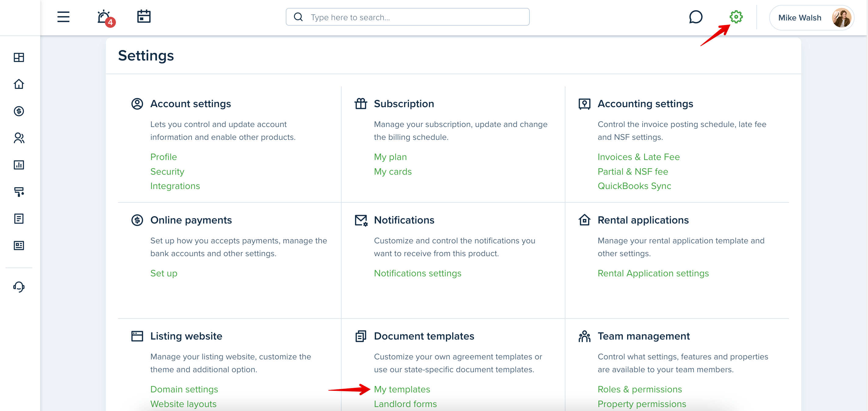The width and height of the screenshot is (868, 411).
Task: Click the Subscription gift icon
Action: point(361,104)
